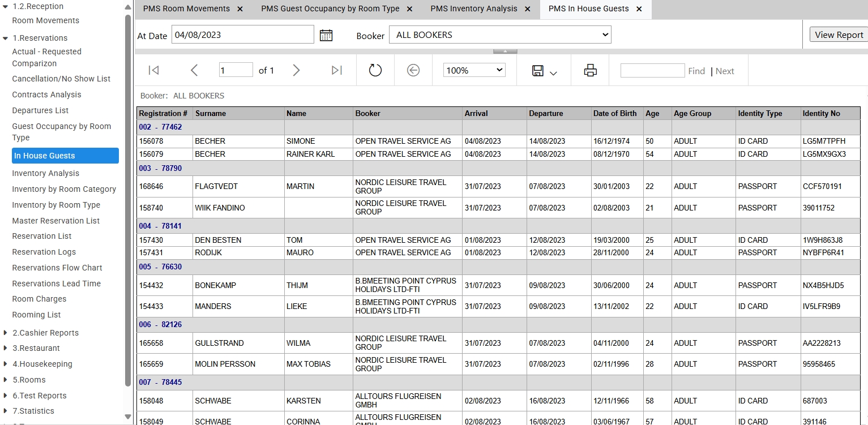
Task: Refresh the report with circular arrow icon
Action: [375, 70]
